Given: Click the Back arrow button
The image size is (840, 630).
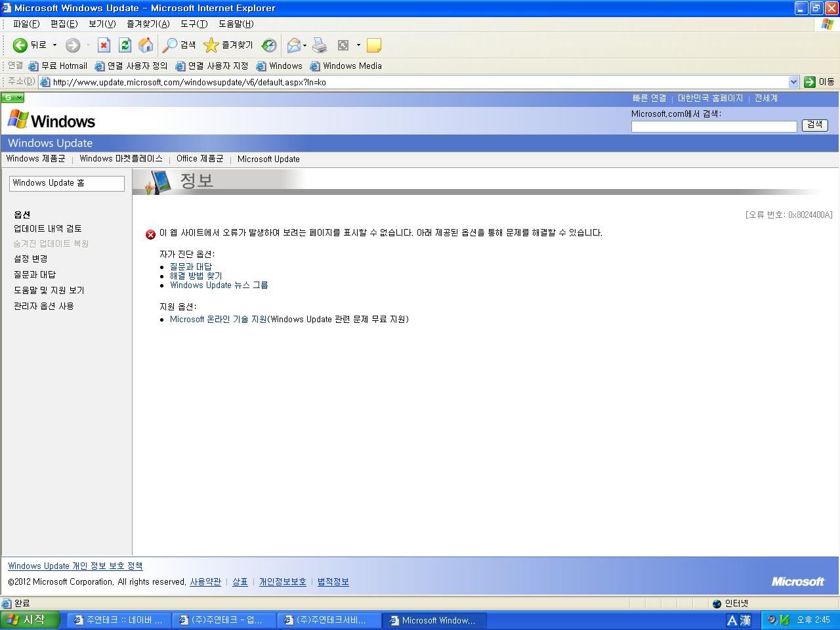Looking at the screenshot, I should point(30,45).
